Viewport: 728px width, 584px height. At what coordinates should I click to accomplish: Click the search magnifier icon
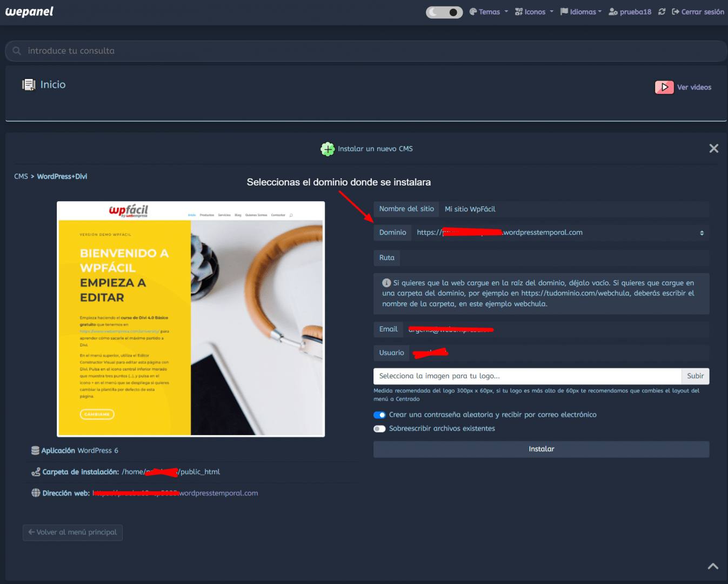[17, 51]
